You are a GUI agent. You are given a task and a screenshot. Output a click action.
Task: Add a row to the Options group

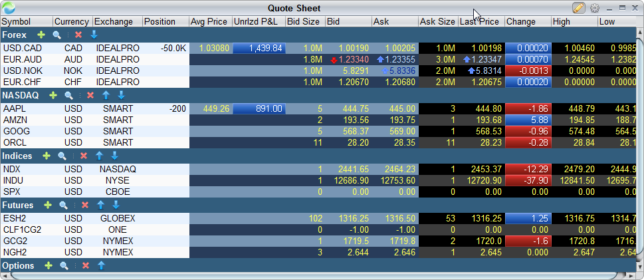coord(49,265)
